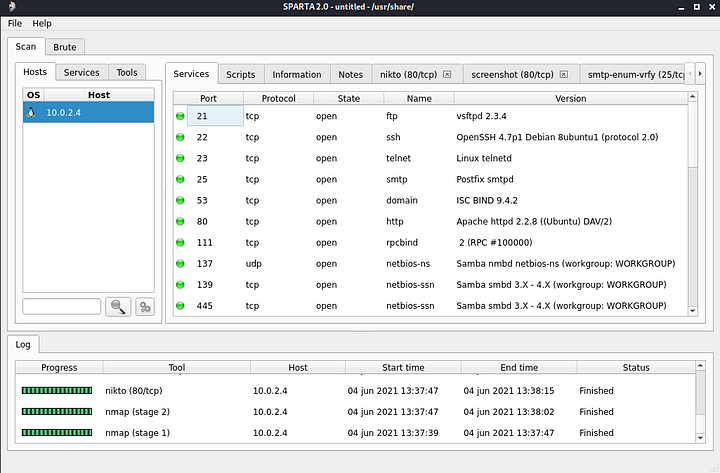Screen dimensions: 720x473
Task: Click green open-state icon for port 22
Action: coord(180,137)
